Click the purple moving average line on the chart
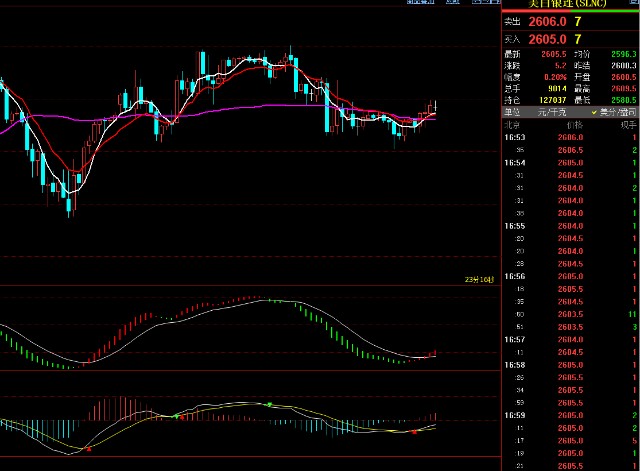Screen dimensions: 640x471 [250, 106]
